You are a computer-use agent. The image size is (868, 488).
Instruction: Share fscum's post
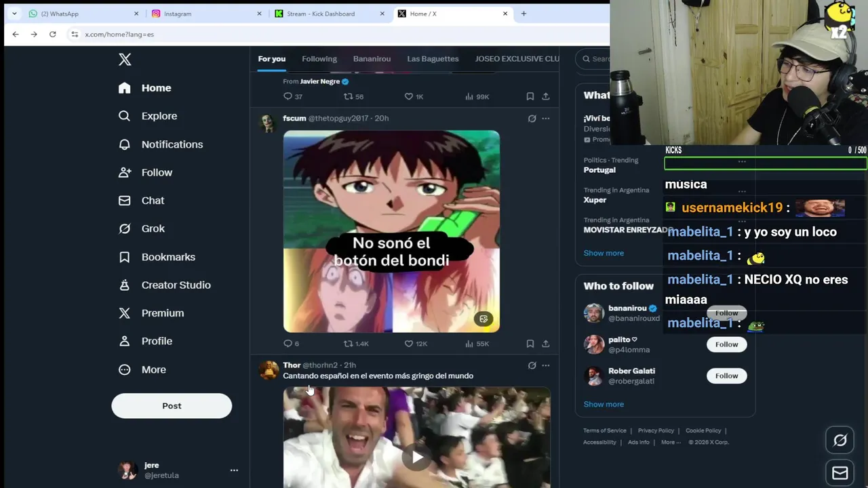click(x=546, y=344)
